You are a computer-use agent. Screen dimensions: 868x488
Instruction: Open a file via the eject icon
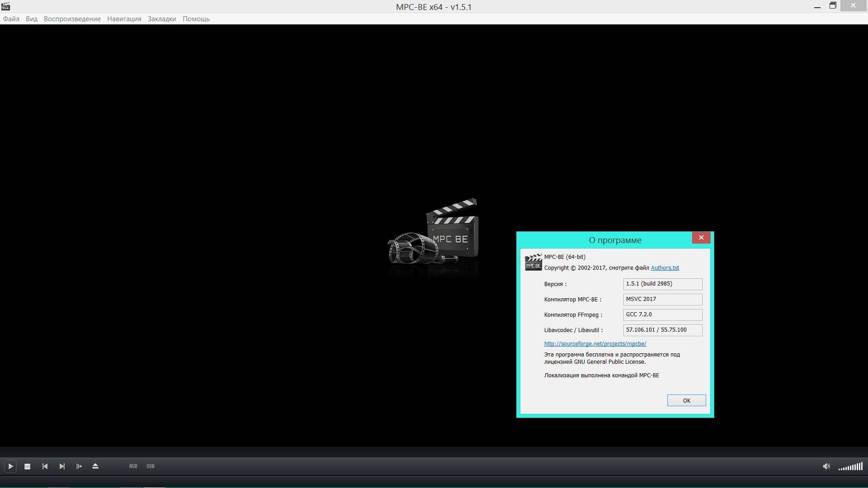pyautogui.click(x=95, y=466)
